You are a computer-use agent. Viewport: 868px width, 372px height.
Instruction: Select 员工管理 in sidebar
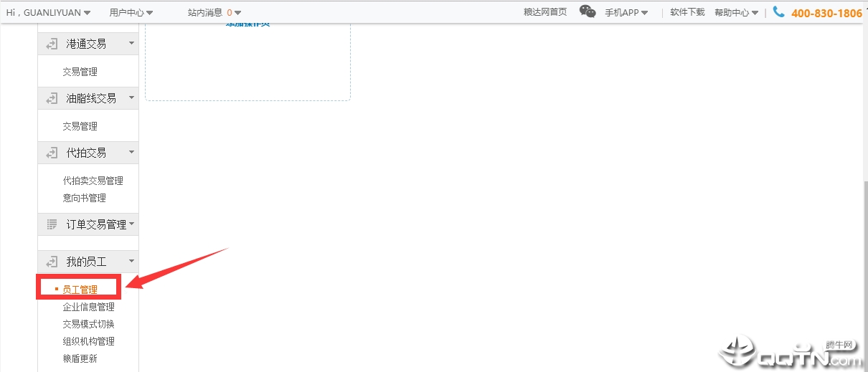[x=80, y=290]
